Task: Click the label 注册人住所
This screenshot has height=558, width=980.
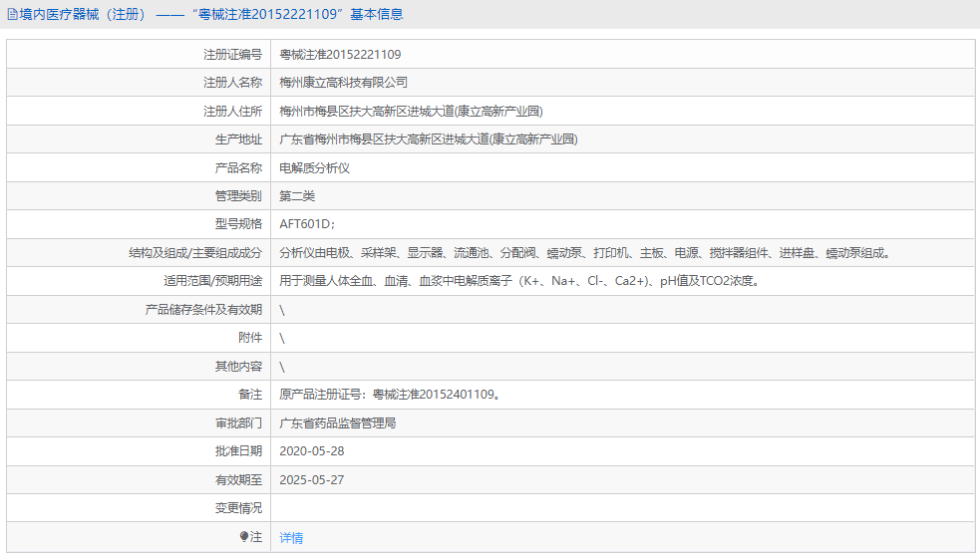Action: click(x=232, y=112)
